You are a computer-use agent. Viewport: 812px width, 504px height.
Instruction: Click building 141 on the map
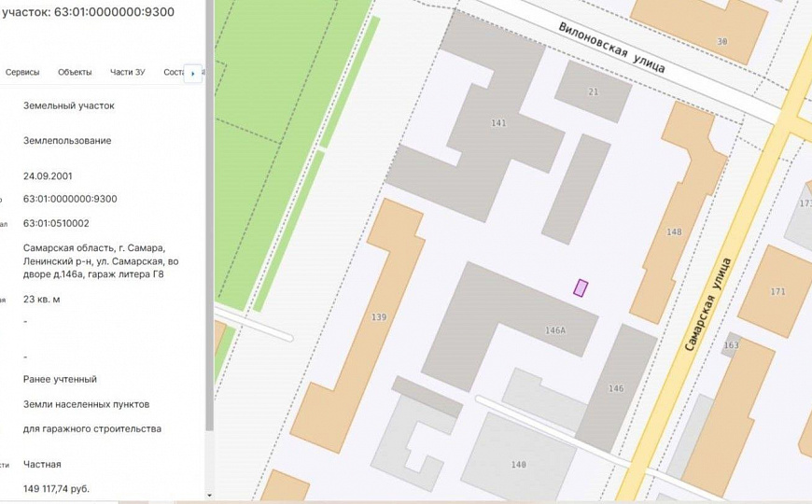[x=498, y=123]
